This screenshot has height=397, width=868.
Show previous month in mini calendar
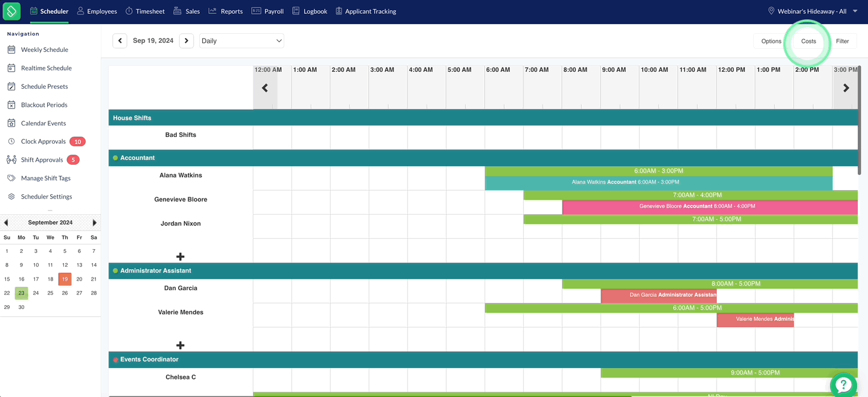(x=6, y=223)
